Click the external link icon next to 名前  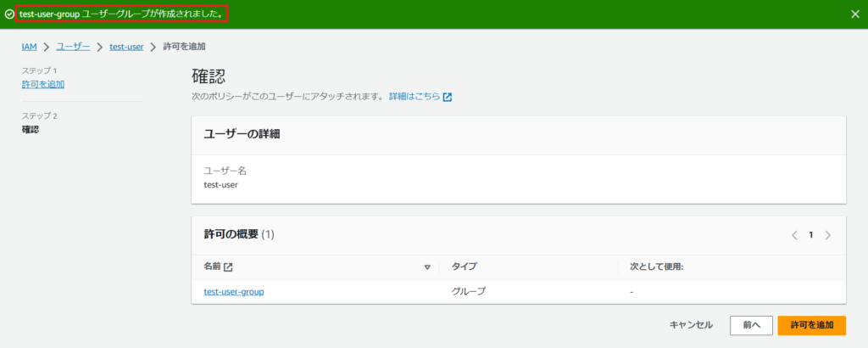click(x=228, y=267)
